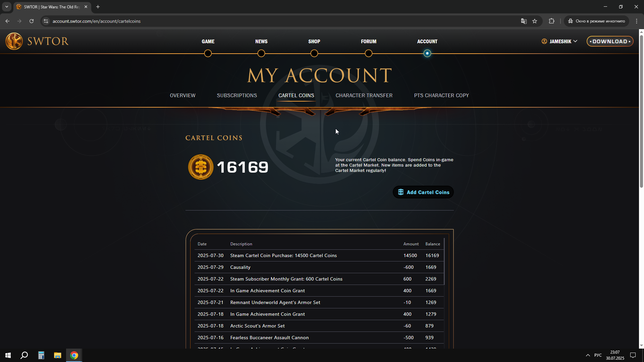Reload the page with the refresh icon

click(x=32, y=21)
